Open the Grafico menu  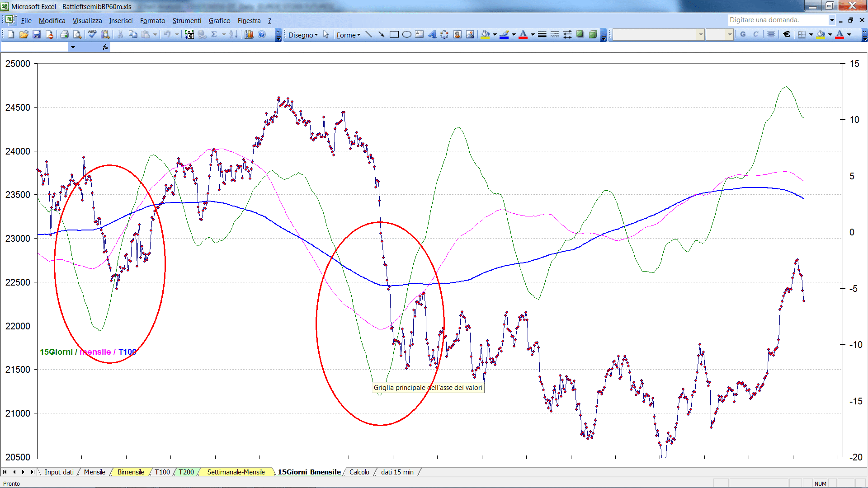pyautogui.click(x=219, y=20)
